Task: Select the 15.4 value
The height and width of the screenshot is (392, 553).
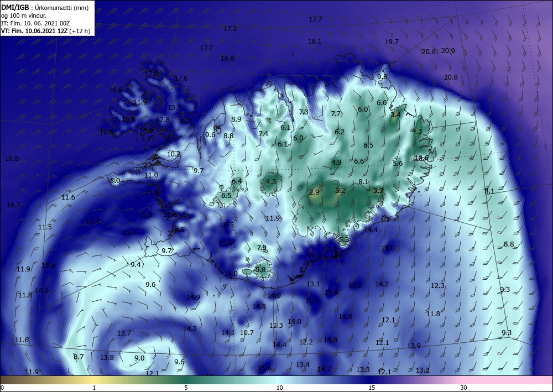Action: pyautogui.click(x=129, y=232)
